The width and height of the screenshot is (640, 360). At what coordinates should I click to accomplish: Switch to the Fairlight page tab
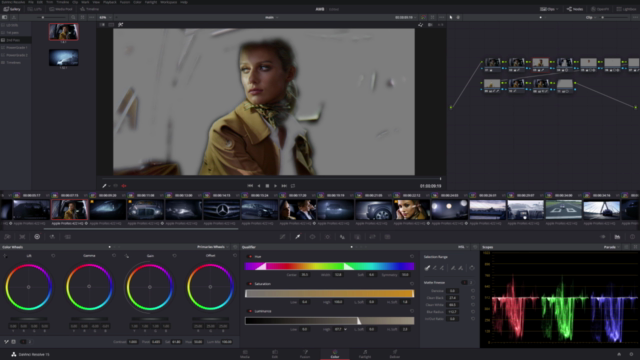click(x=365, y=354)
